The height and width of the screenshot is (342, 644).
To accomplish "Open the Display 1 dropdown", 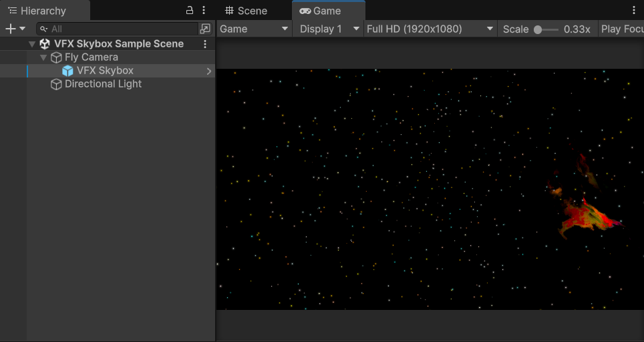I will tap(329, 29).
